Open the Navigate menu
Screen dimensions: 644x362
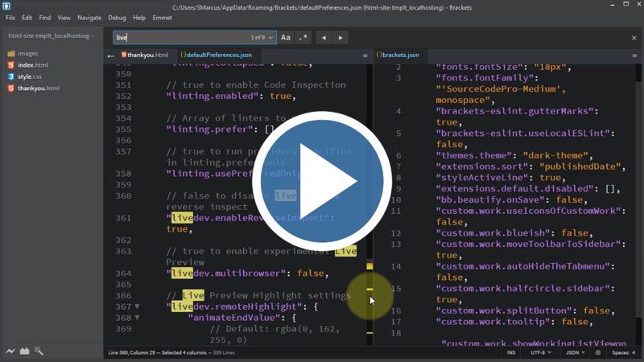point(89,17)
